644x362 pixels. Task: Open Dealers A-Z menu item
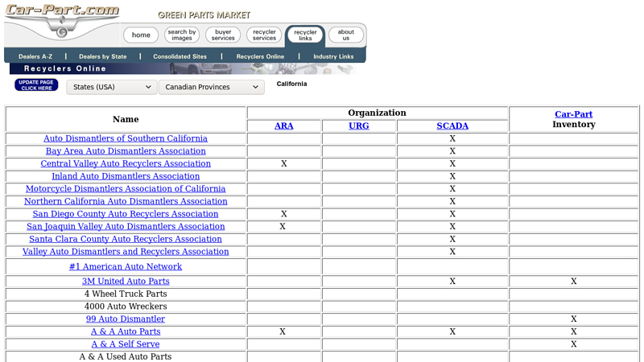[35, 57]
